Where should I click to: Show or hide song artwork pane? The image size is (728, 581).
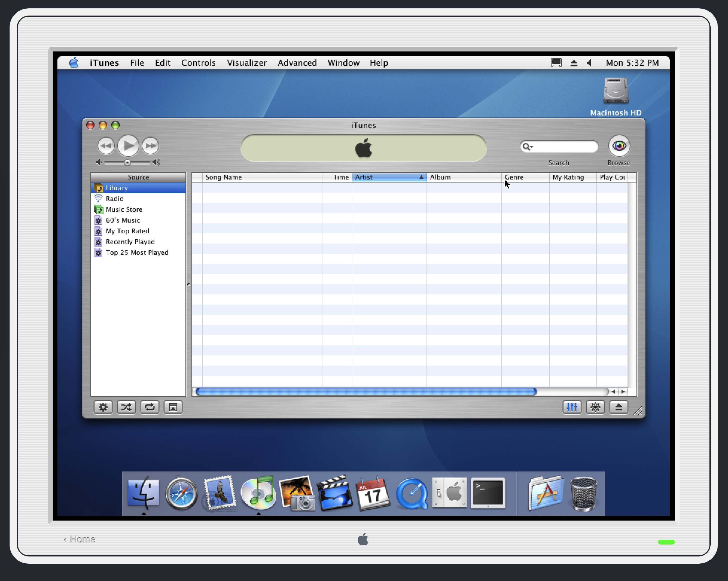173,407
